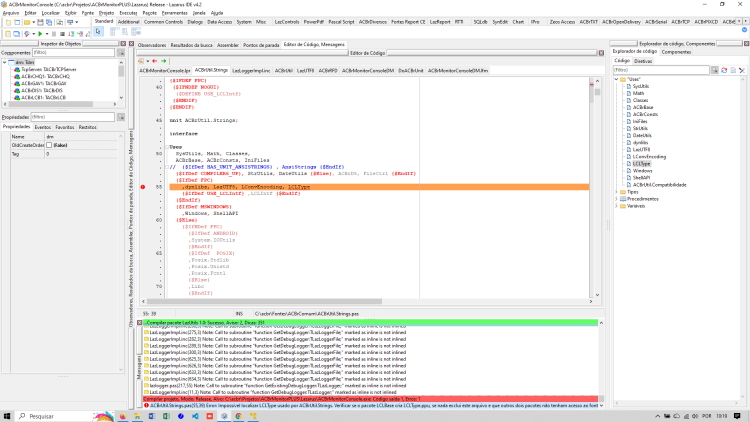Click the blue circle dropdown icon at palette right
750x422 pixels.
pos(744,30)
